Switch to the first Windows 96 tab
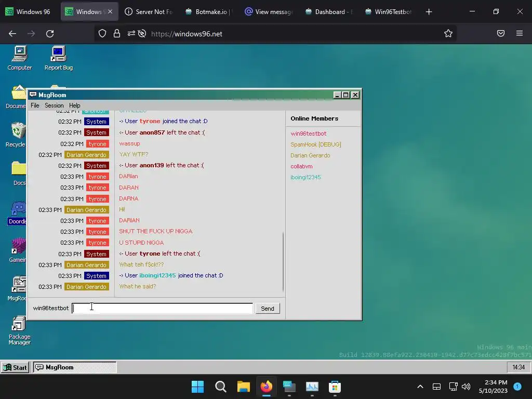 [x=29, y=12]
